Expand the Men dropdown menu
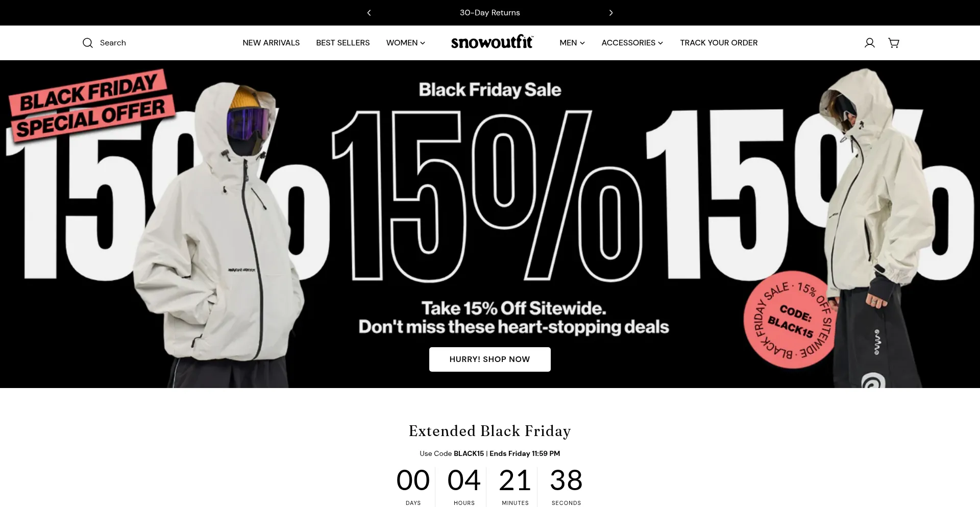The image size is (980, 507). tap(572, 43)
